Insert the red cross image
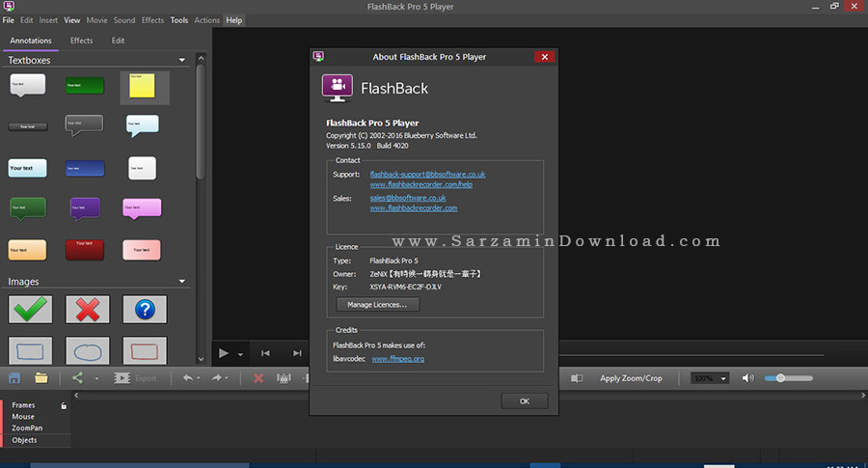 coord(88,309)
